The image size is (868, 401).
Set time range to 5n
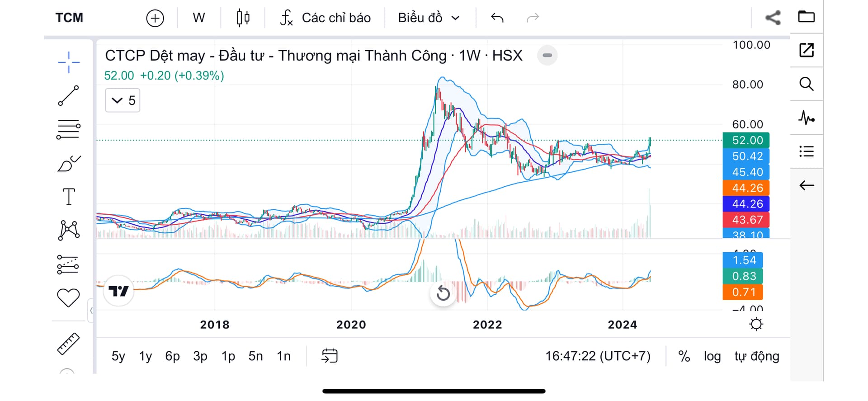[x=256, y=356]
